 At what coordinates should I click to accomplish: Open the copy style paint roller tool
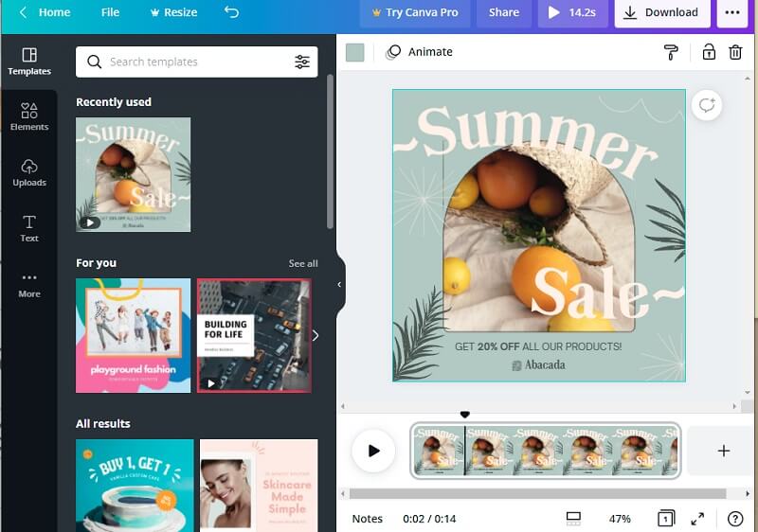pos(671,52)
